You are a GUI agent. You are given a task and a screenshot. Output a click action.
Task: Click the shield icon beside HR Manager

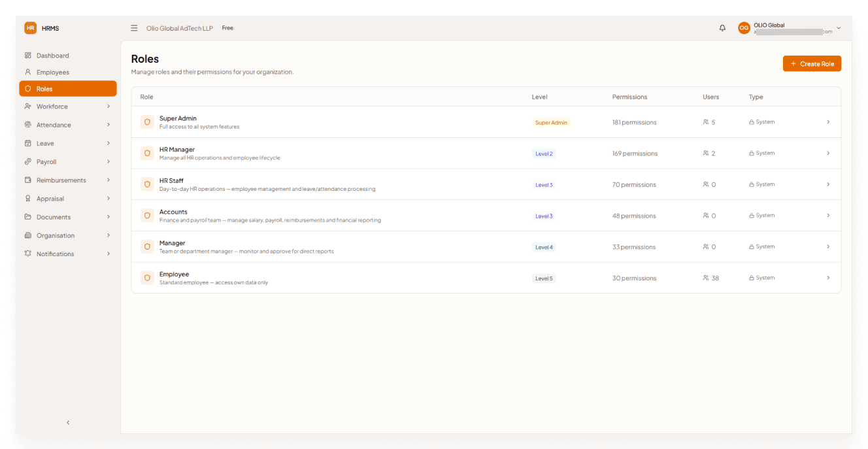coord(147,154)
